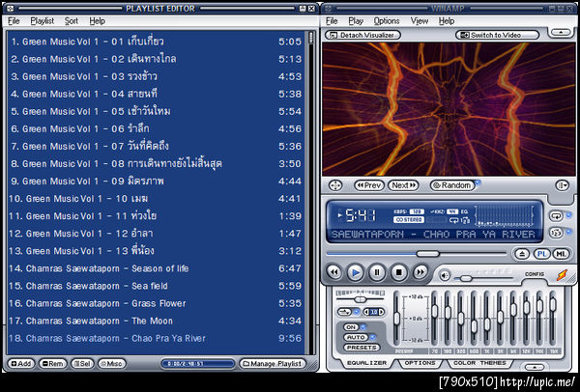580x392 pixels.
Task: Open the CONFIG drawer
Action: pyautogui.click(x=535, y=274)
